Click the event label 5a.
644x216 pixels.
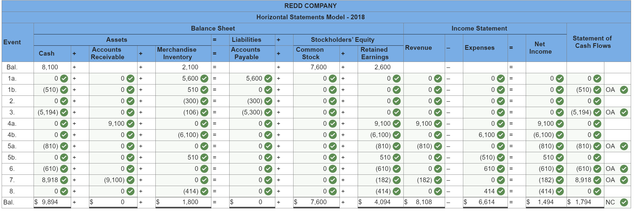(x=12, y=146)
